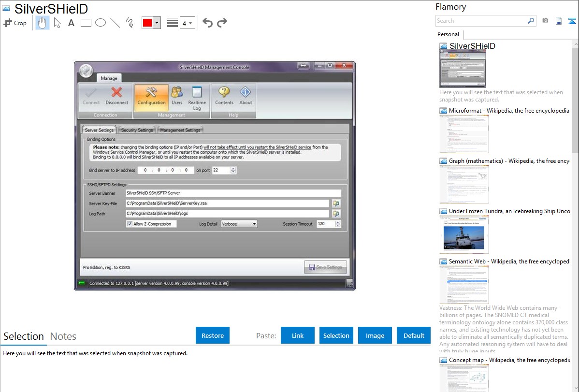Select the Crop tool
579x392 pixels.
(15, 23)
